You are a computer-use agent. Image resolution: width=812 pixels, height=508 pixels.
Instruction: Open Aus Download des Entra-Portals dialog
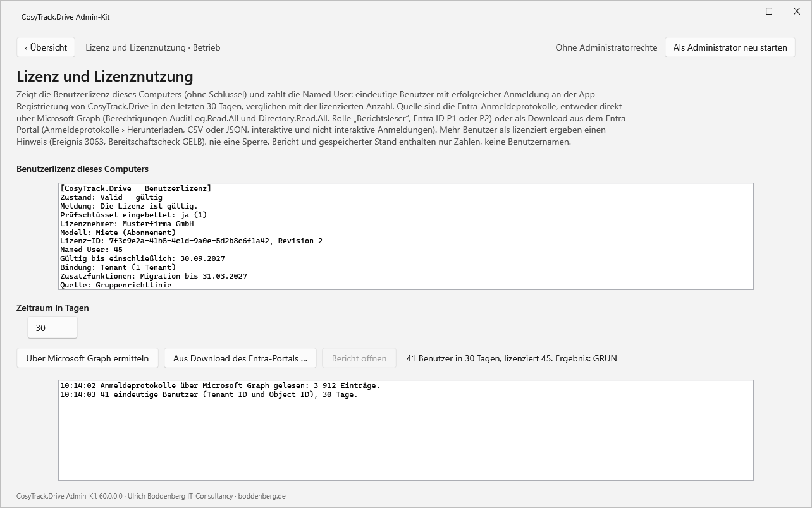click(240, 358)
